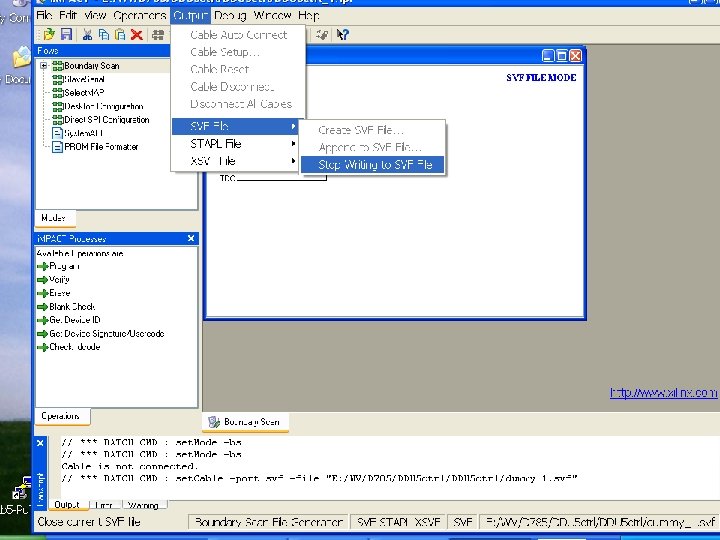Click the wrench toolbar icon beside help pointer
Viewport: 720px width, 540px height.
(x=322, y=34)
